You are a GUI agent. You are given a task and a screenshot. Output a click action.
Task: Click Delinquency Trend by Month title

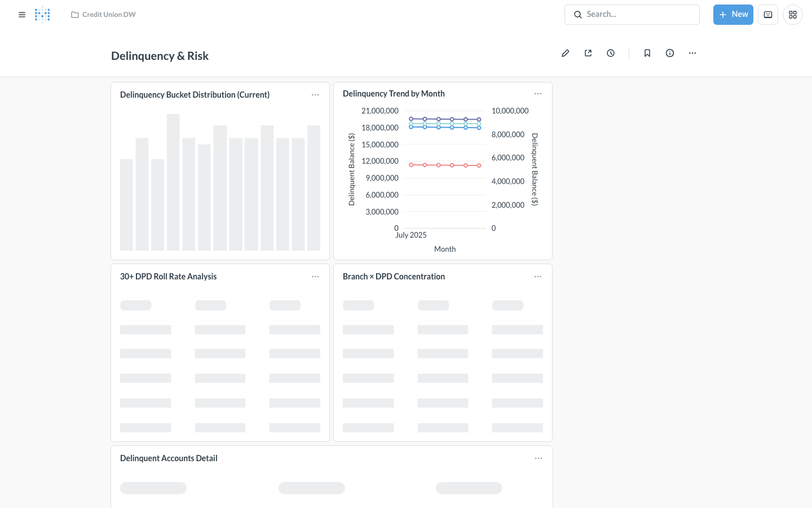click(x=394, y=94)
